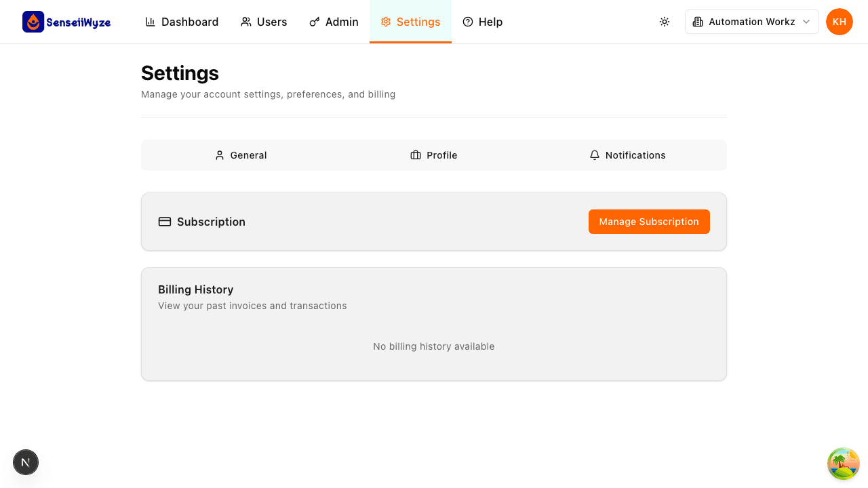
Task: Select the Settings nav tab
Action: pos(410,22)
